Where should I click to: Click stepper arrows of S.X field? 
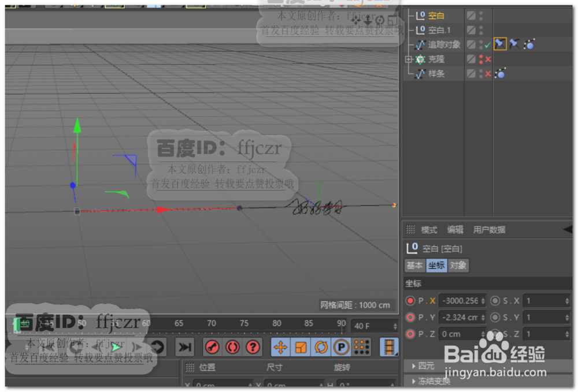click(x=567, y=301)
